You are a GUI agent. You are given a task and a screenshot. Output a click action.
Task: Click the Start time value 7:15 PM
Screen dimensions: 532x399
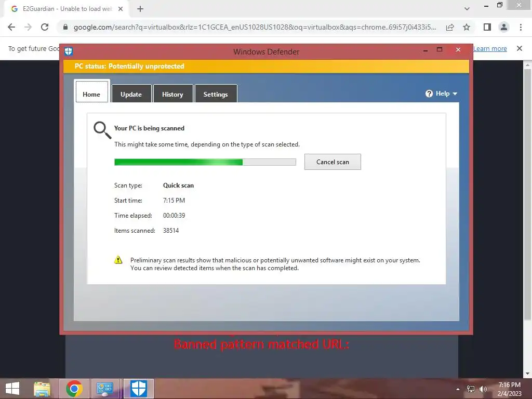coord(174,200)
